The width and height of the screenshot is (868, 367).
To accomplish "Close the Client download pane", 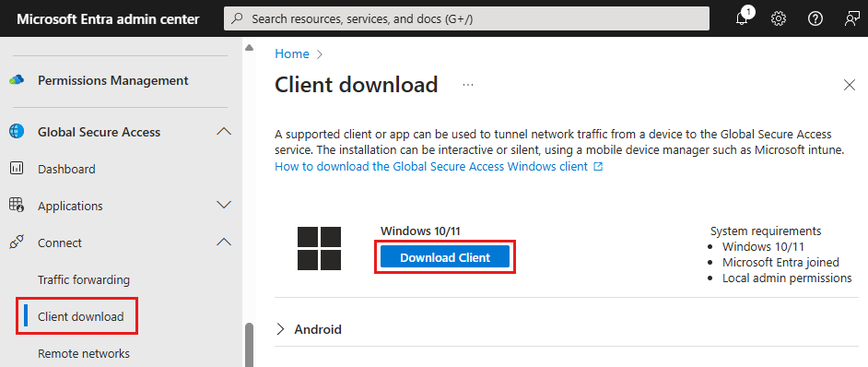I will [x=849, y=85].
